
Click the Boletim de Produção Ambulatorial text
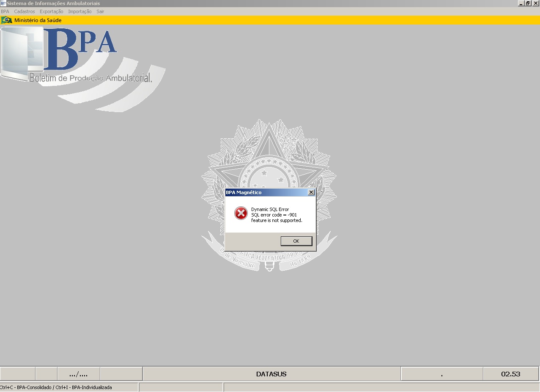click(x=90, y=78)
